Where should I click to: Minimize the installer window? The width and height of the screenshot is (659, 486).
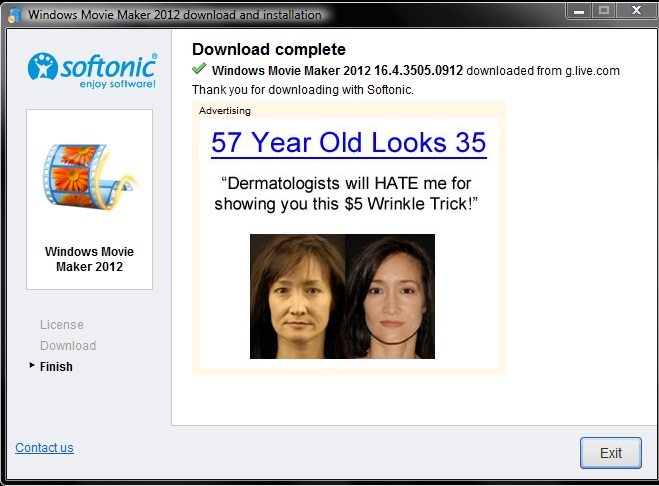(579, 11)
